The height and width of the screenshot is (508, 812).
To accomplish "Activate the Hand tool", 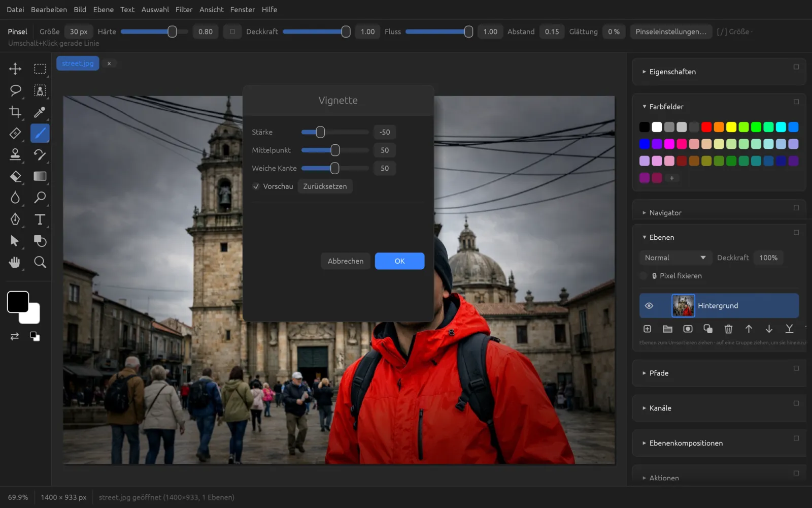I will coord(15,262).
